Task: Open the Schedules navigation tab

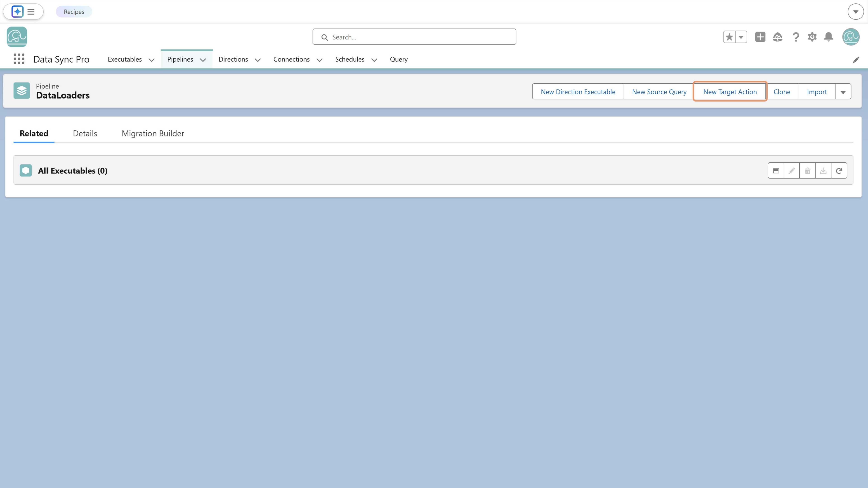Action: pos(350,59)
